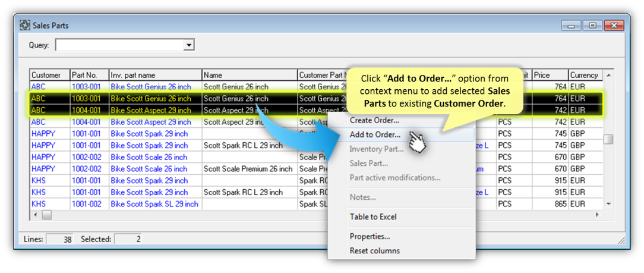Click the Currency column header
Image resolution: width=644 pixels, height=273 pixels.
[586, 76]
